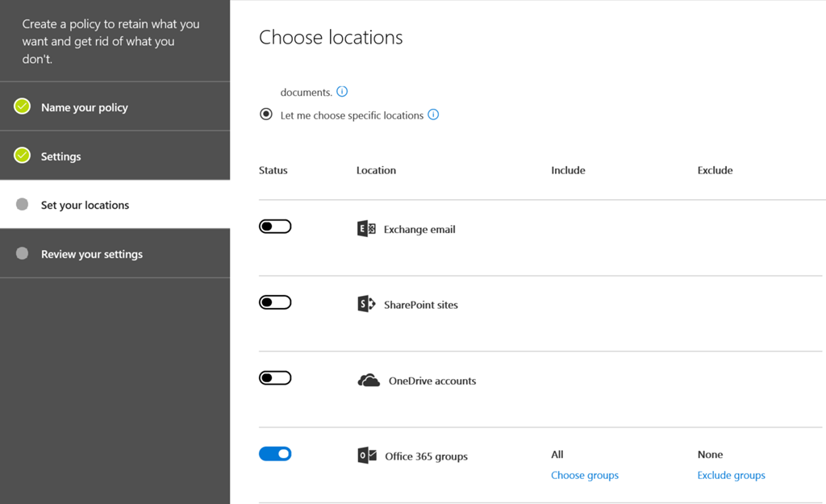Go to the 'Settings' wizard step
Screen dimensions: 826x504
(x=61, y=156)
